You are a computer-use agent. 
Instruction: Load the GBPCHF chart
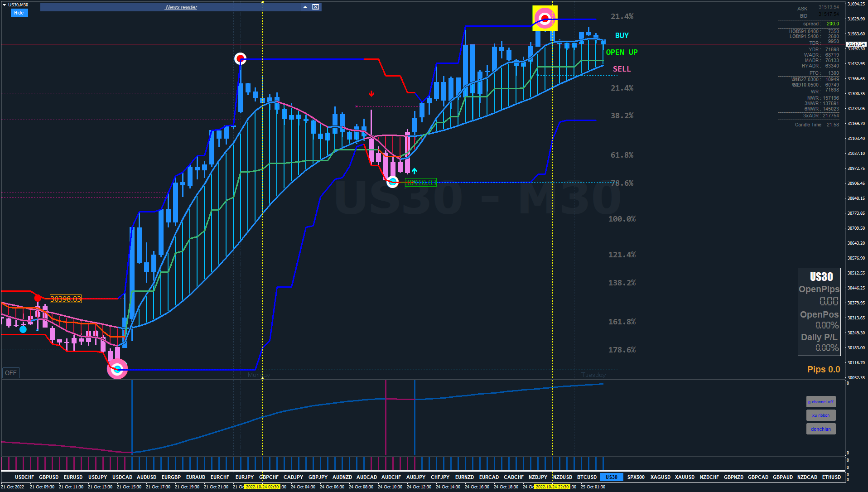pyautogui.click(x=269, y=477)
